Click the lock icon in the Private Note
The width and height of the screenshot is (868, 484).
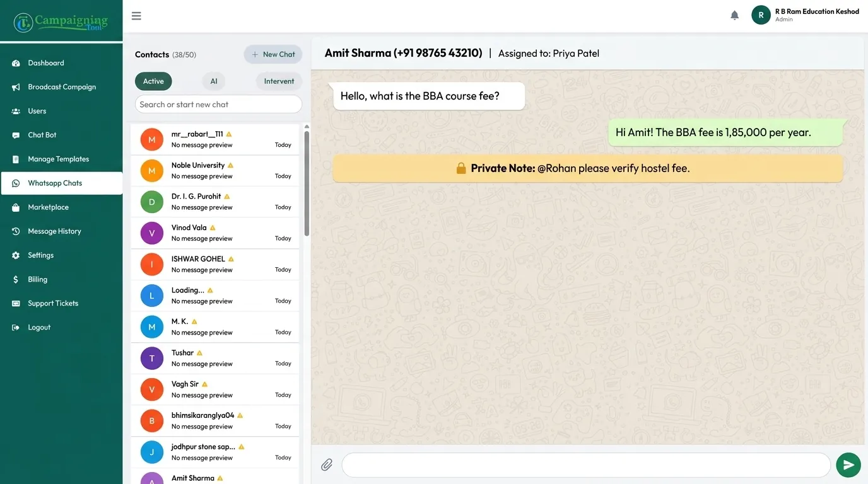(x=461, y=168)
